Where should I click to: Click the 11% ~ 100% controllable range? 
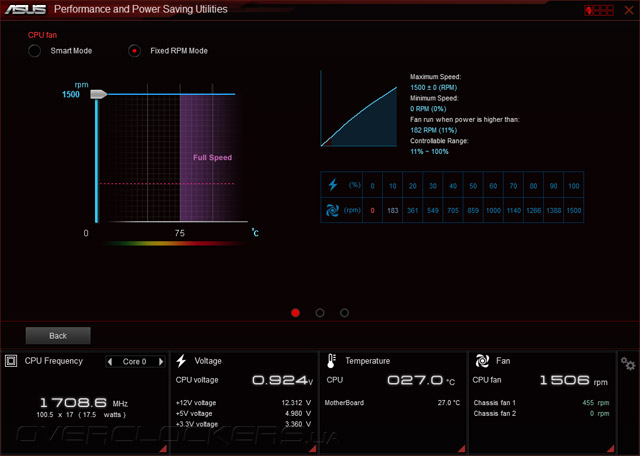point(429,151)
